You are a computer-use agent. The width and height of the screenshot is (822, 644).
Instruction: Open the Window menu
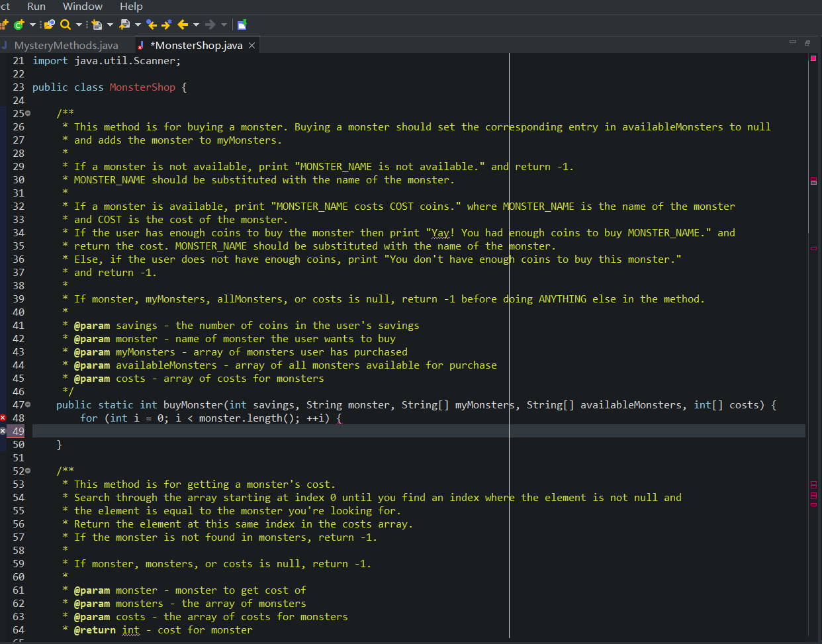83,6
